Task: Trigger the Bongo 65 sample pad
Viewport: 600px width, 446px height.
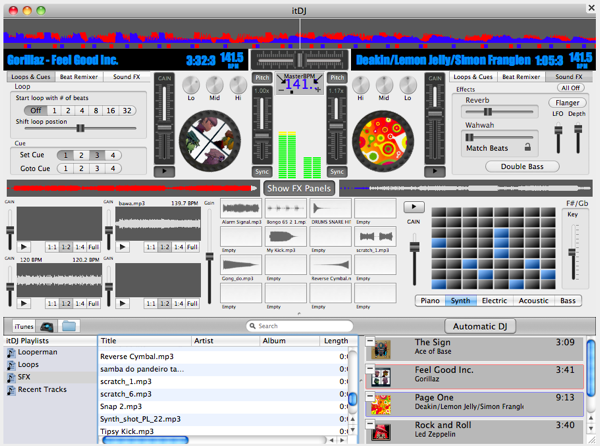Action: (285, 208)
